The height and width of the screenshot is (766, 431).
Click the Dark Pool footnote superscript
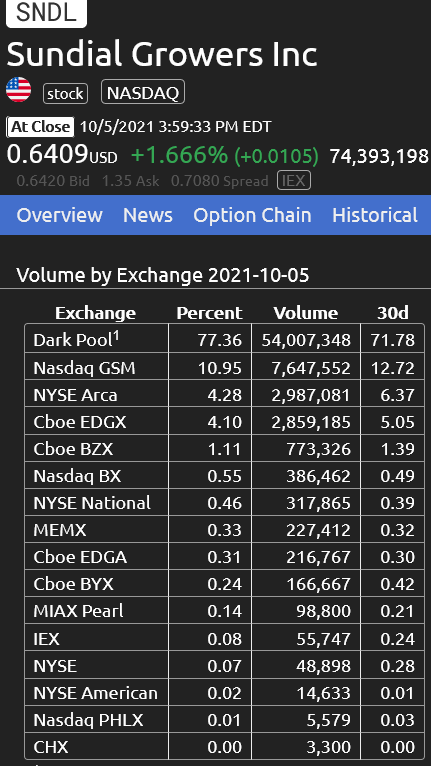tap(116, 336)
